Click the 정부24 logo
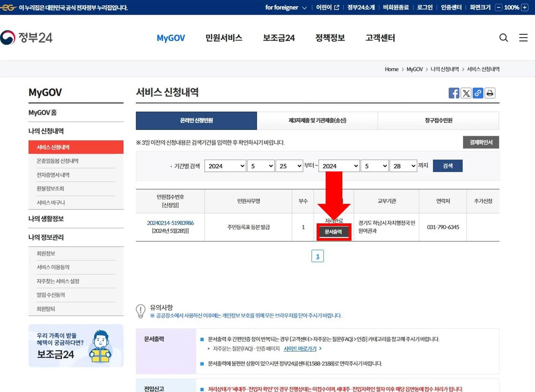This screenshot has width=535, height=392. 27,37
